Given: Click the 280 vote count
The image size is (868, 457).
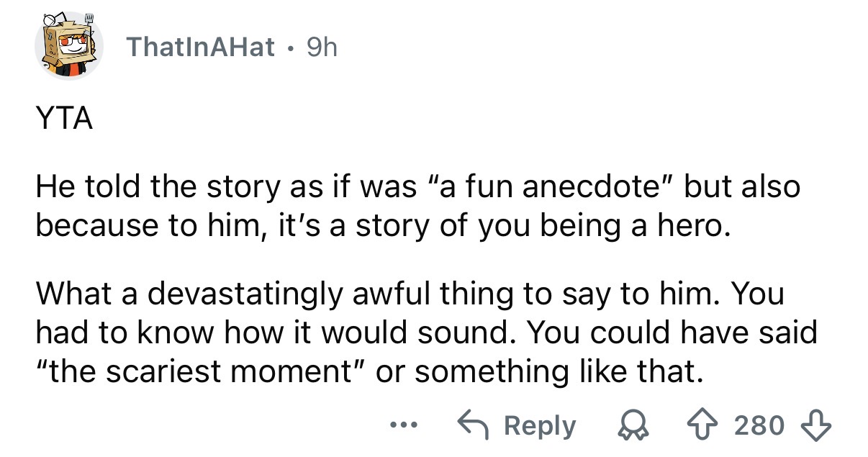Looking at the screenshot, I should click(761, 425).
